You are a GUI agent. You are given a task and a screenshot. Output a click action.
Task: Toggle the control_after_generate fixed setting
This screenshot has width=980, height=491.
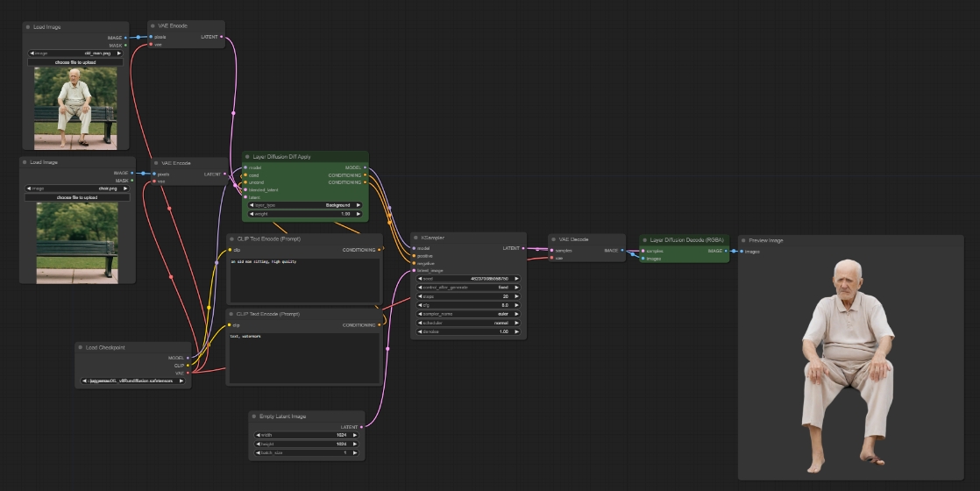467,288
